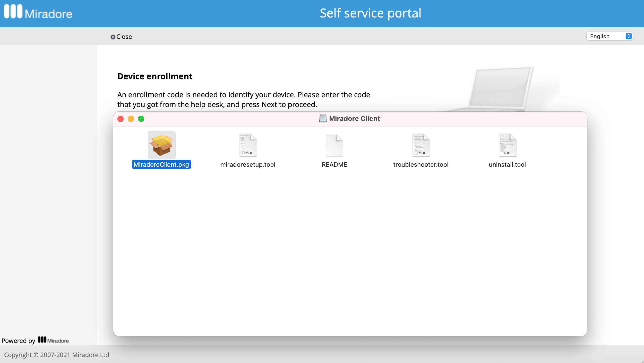644x363 pixels.
Task: Click the disk icon in Miradore Client title bar
Action: (323, 118)
